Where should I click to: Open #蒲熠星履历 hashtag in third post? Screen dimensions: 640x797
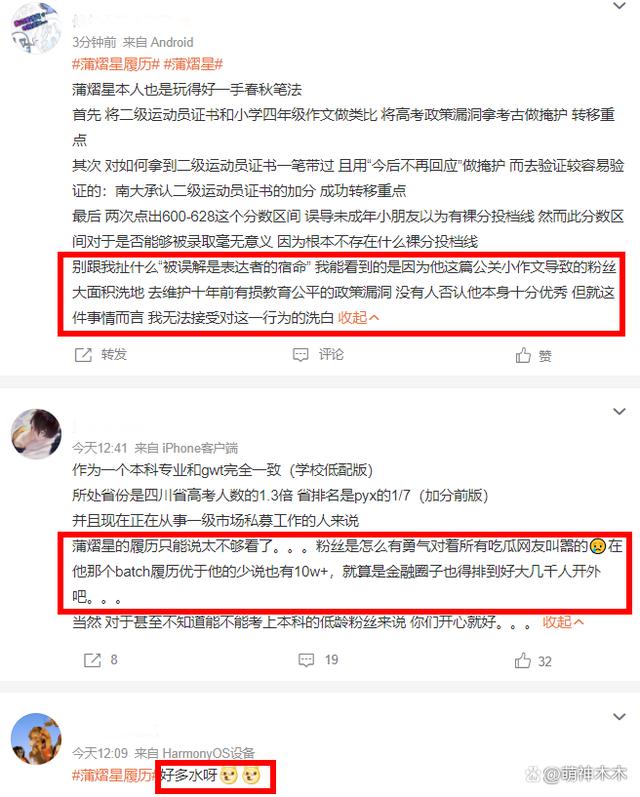[x=115, y=775]
